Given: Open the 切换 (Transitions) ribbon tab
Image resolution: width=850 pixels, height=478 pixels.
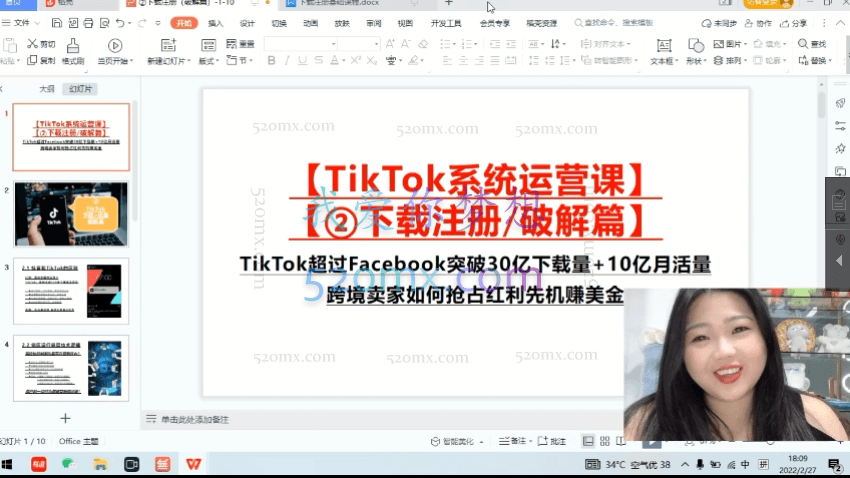Looking at the screenshot, I should coord(279,23).
